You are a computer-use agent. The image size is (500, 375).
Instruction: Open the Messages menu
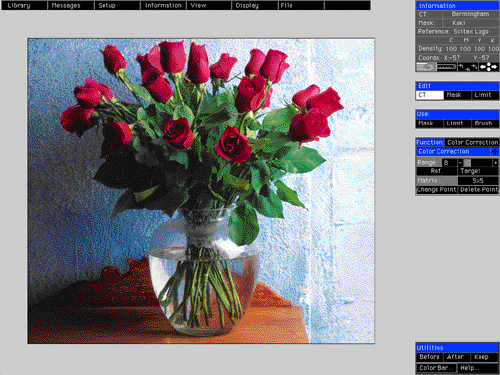[x=71, y=5]
